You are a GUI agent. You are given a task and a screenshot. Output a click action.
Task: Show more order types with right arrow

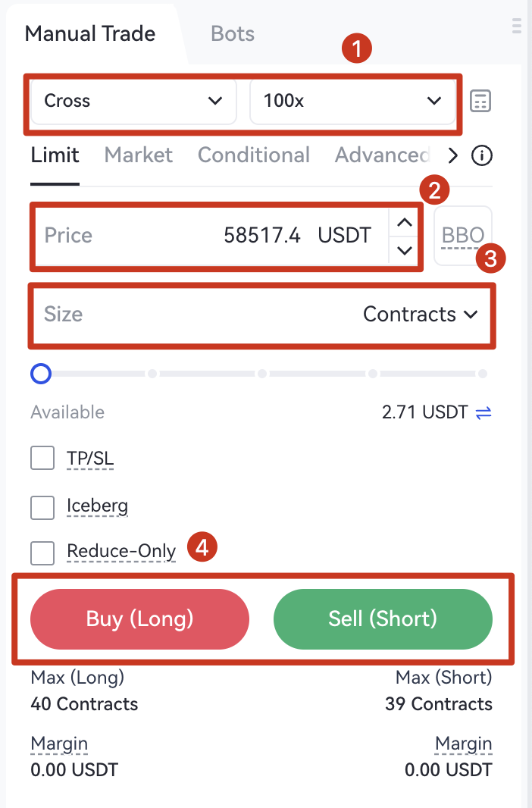(453, 156)
